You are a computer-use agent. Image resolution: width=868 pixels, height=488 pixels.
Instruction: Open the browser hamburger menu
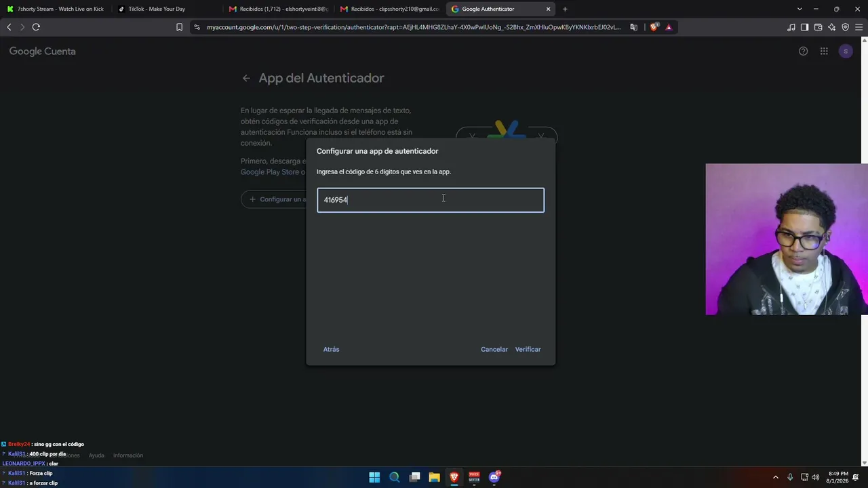coord(859,27)
